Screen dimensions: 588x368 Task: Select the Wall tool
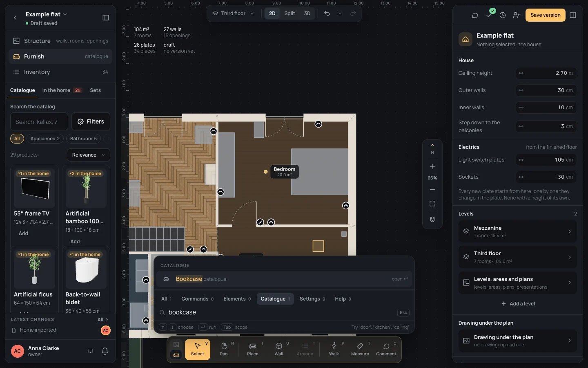[x=279, y=349]
